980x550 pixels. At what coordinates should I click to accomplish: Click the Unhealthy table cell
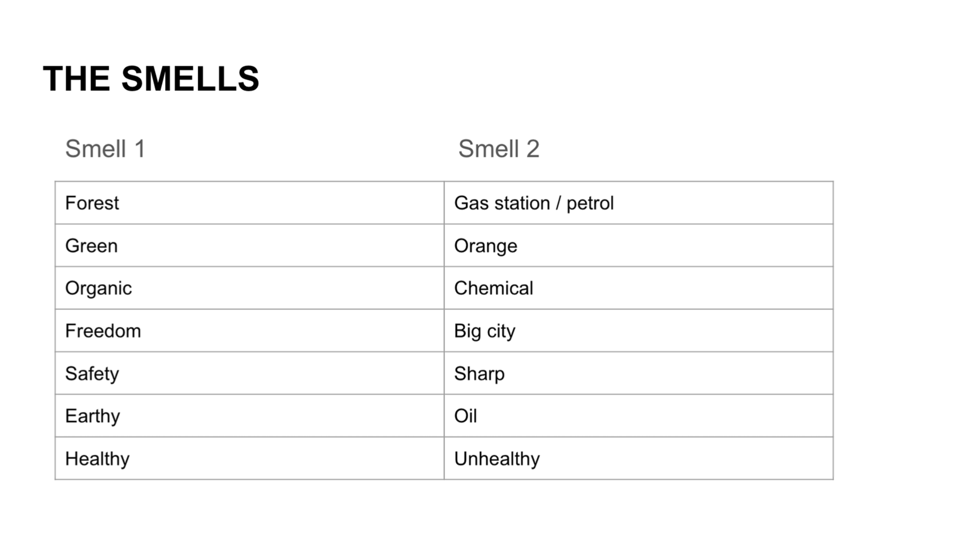(x=639, y=458)
